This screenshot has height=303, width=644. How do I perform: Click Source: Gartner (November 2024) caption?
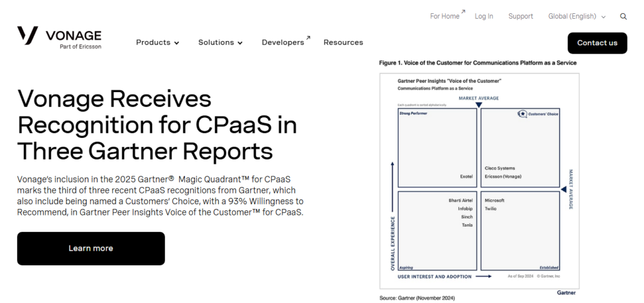[x=417, y=298]
